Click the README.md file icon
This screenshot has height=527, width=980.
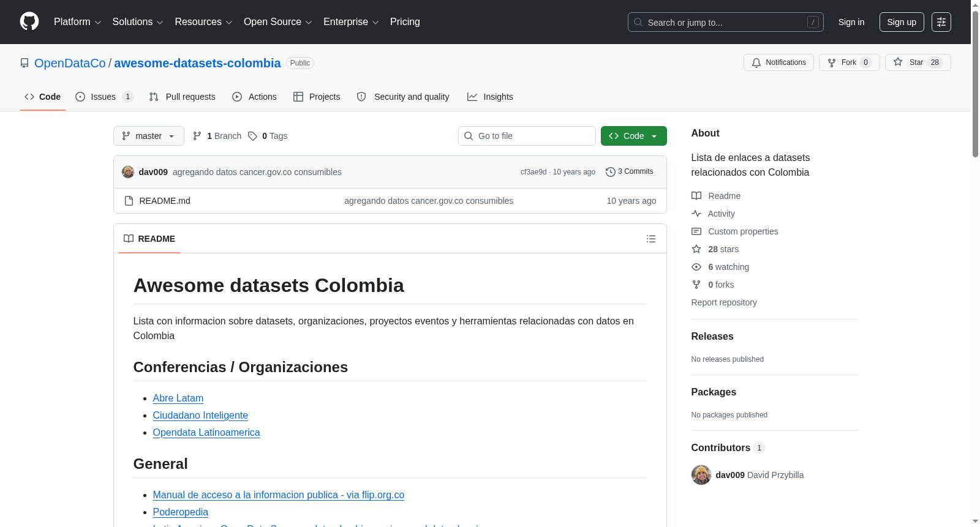(x=129, y=201)
